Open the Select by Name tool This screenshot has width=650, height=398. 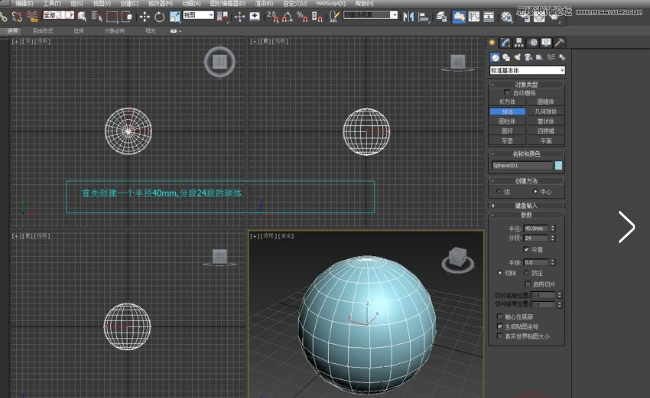click(x=97, y=17)
